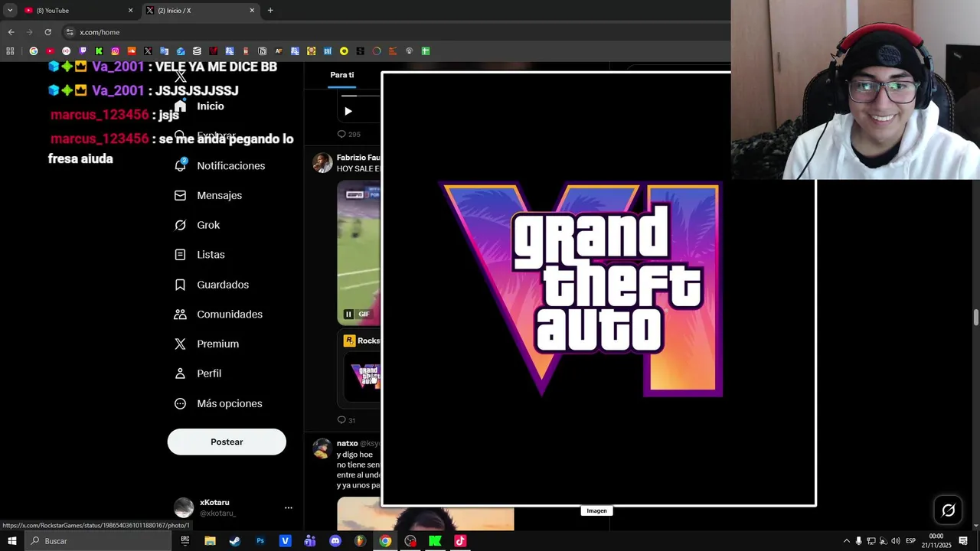The image size is (980, 551).
Task: Open Fabrizio's profile avatar
Action: pyautogui.click(x=322, y=162)
